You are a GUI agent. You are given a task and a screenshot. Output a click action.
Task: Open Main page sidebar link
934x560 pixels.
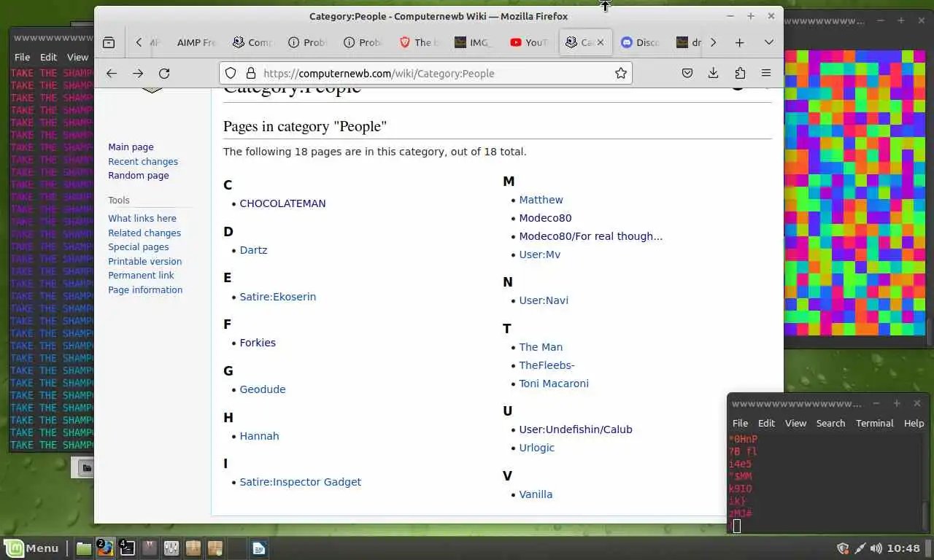(131, 147)
